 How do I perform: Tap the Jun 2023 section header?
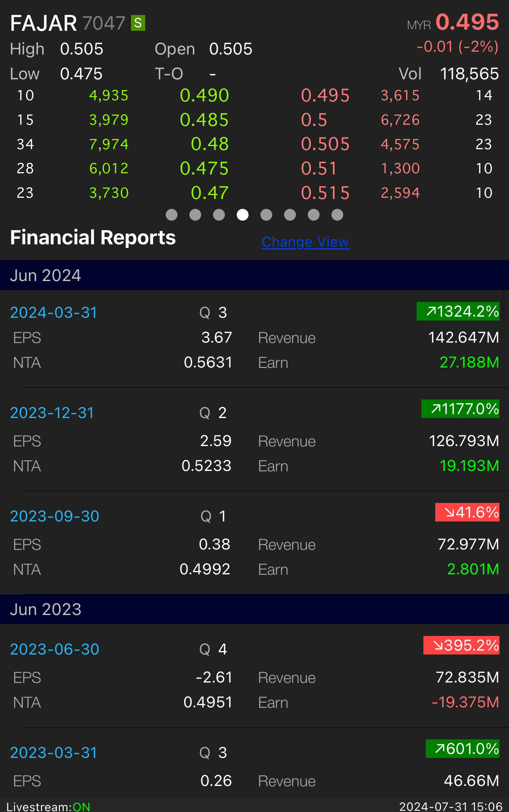pyautogui.click(x=254, y=609)
